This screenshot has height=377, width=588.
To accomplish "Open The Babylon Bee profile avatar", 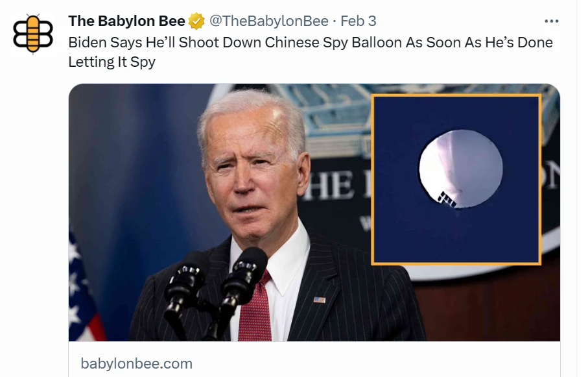I will pyautogui.click(x=33, y=34).
